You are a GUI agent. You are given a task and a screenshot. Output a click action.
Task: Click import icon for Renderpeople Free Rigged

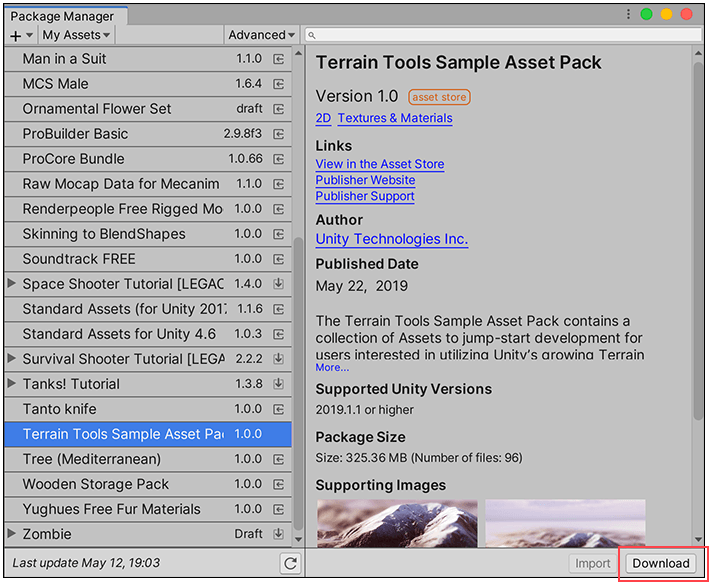pos(278,209)
